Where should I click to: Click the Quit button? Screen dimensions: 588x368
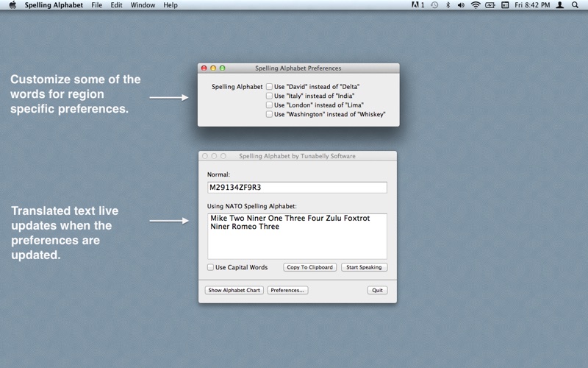pyautogui.click(x=377, y=290)
